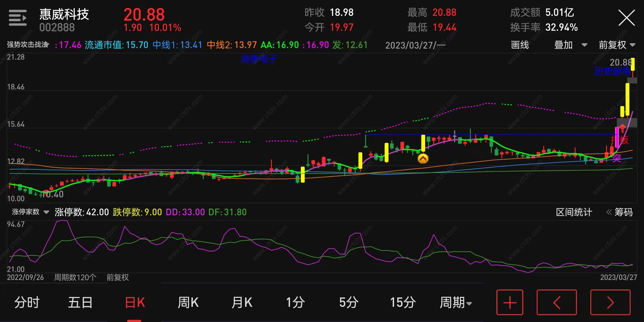Click the yellow up-arrow signal marker
Viewport: 644px width, 322px height.
pos(423,159)
